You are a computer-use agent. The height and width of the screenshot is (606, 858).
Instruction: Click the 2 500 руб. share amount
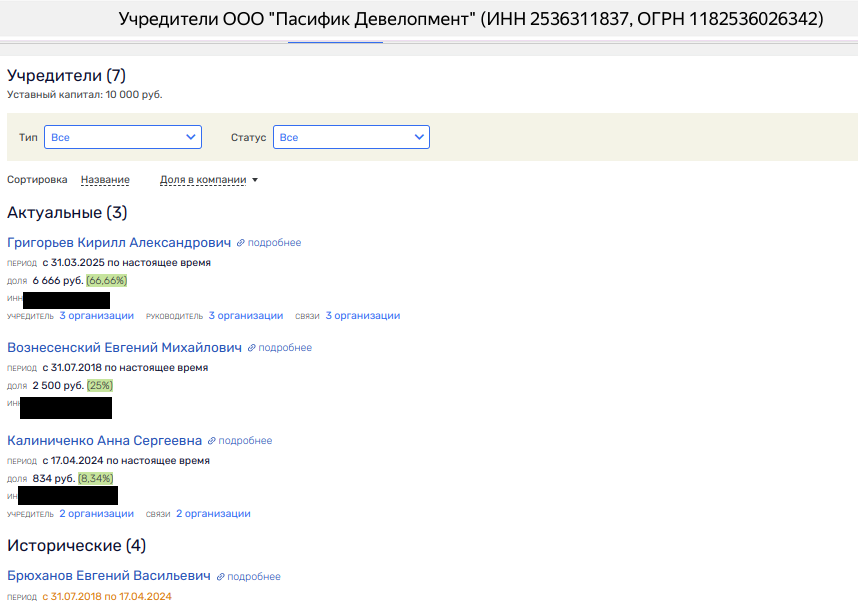point(58,386)
